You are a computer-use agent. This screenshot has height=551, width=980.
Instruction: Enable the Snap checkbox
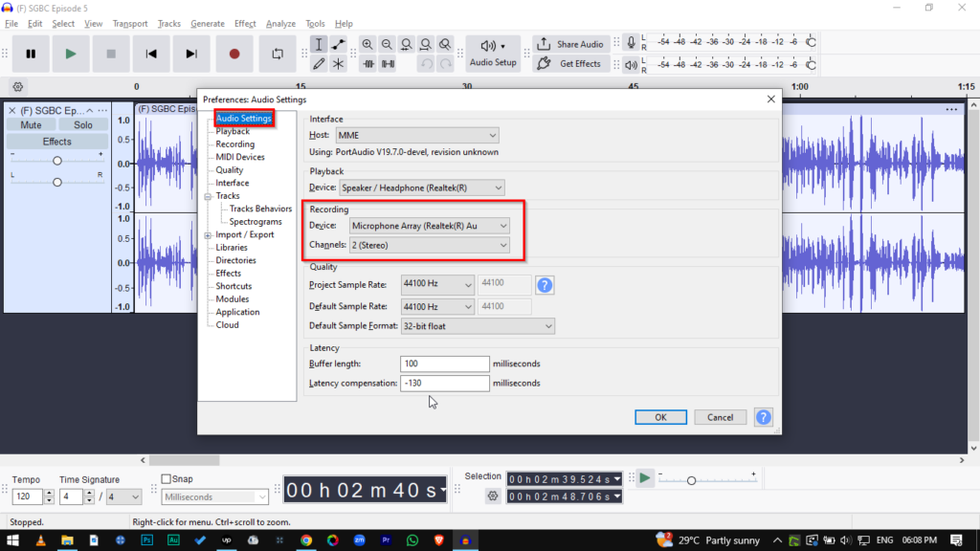167,479
